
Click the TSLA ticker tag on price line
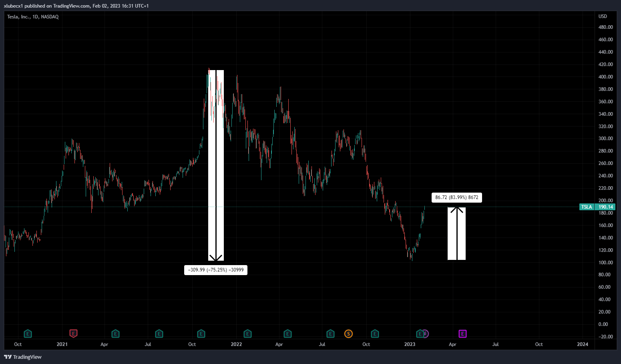pos(587,207)
